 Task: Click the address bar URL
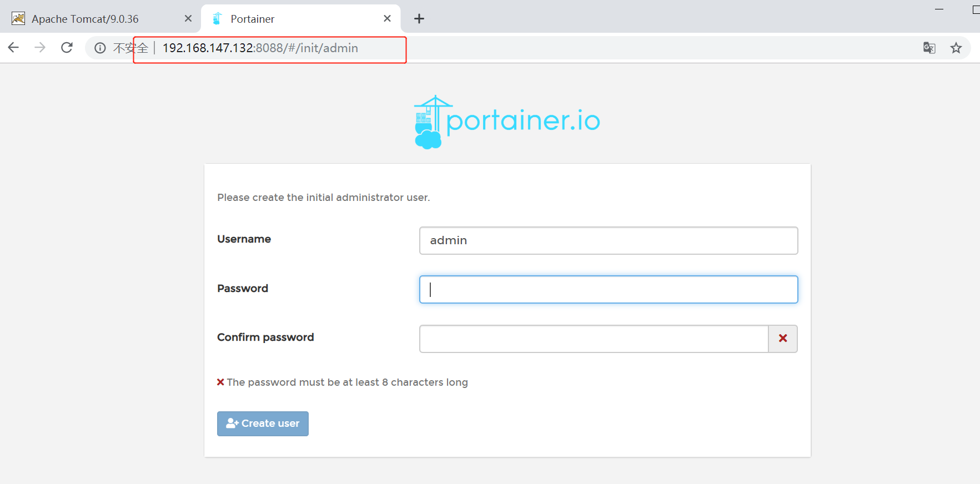[x=260, y=48]
